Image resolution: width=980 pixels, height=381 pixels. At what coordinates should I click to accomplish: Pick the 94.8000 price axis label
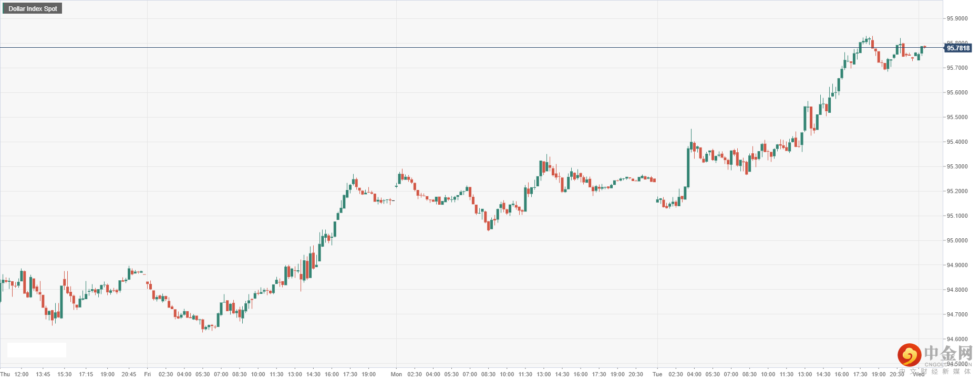click(957, 290)
